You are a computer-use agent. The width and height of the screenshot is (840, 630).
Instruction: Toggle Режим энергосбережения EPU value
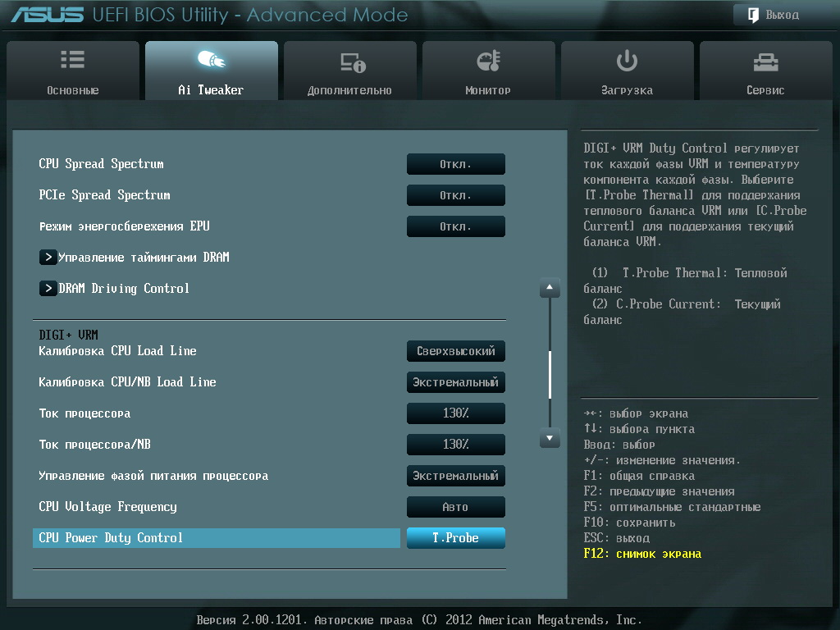[x=455, y=226]
